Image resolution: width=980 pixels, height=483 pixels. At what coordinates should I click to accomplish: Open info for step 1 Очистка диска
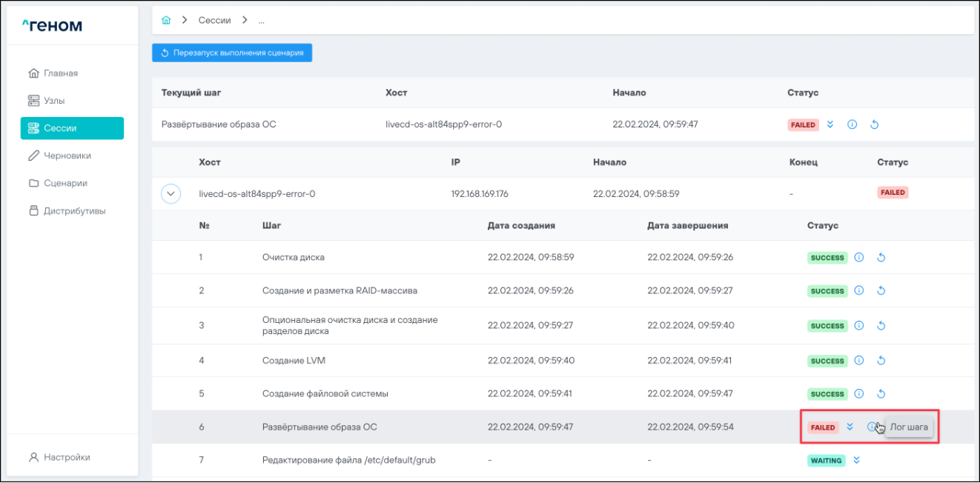point(859,258)
